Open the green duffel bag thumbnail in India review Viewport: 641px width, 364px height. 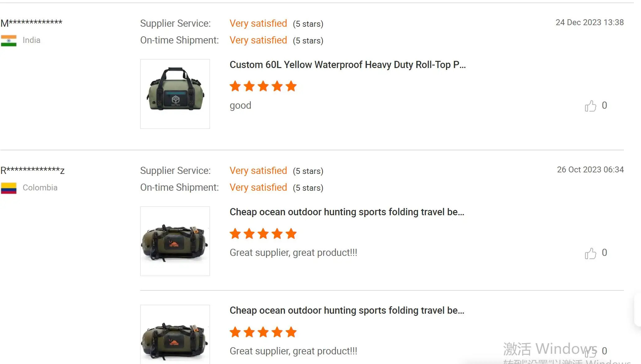pyautogui.click(x=175, y=94)
